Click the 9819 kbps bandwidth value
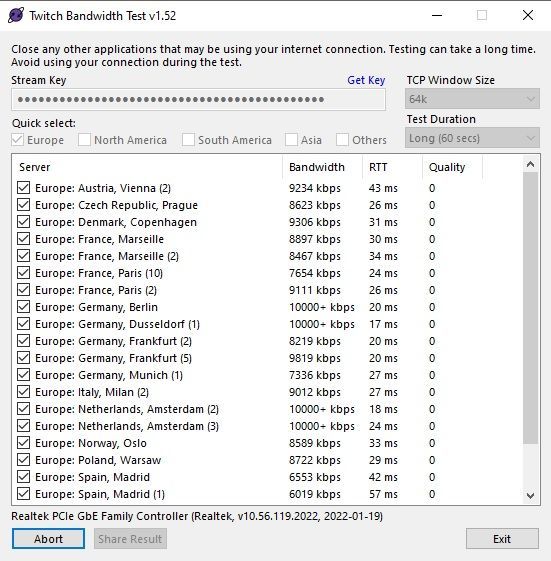 (x=315, y=358)
